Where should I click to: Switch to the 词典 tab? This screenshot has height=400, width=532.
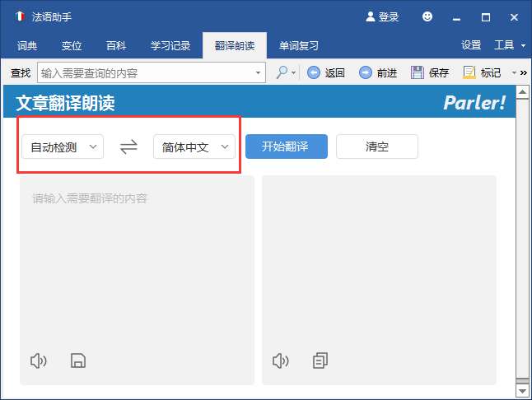coord(27,45)
